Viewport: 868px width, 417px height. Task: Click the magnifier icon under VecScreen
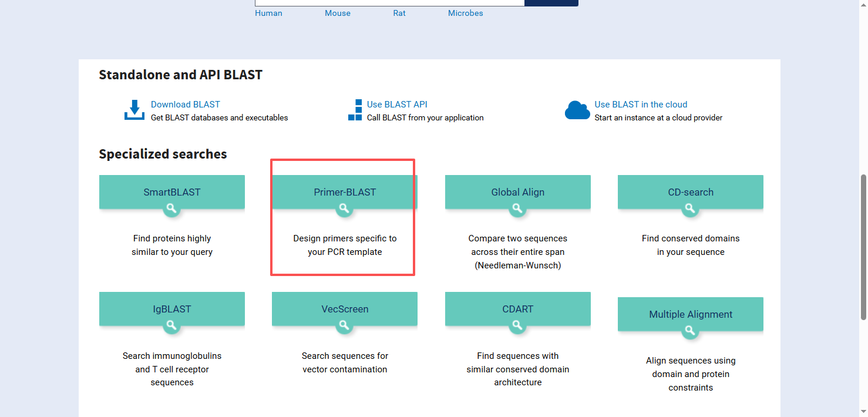344,325
